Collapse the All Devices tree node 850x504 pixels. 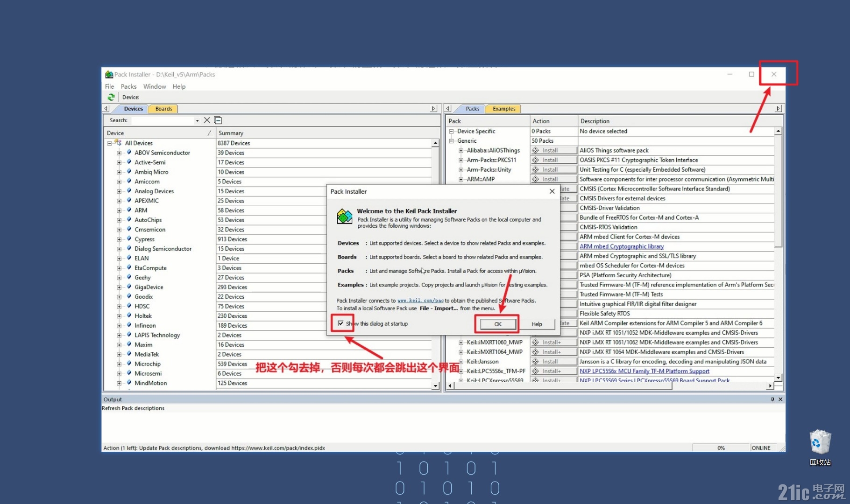(110, 143)
